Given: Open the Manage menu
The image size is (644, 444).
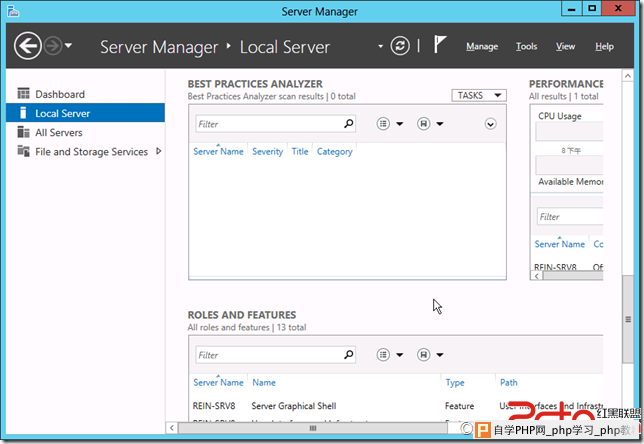Looking at the screenshot, I should pos(482,46).
